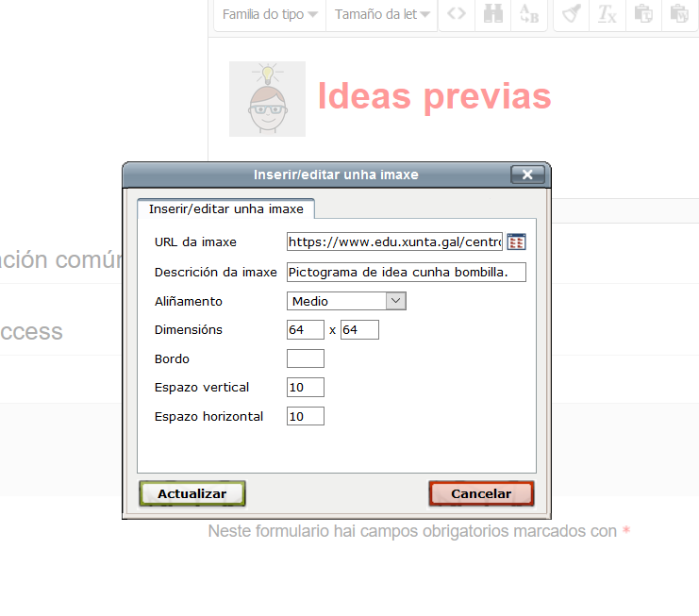699x616 pixels.
Task: Click the Clear formatting Tx icon
Action: click(607, 15)
